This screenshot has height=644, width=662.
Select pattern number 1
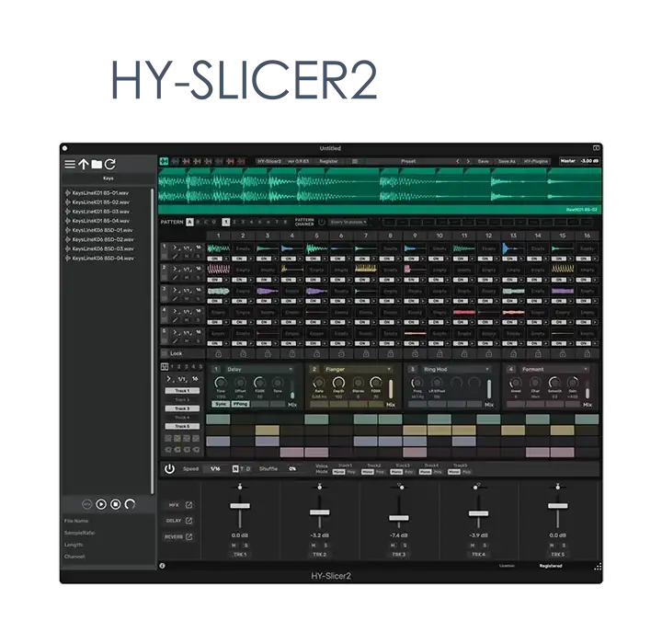[x=226, y=222]
